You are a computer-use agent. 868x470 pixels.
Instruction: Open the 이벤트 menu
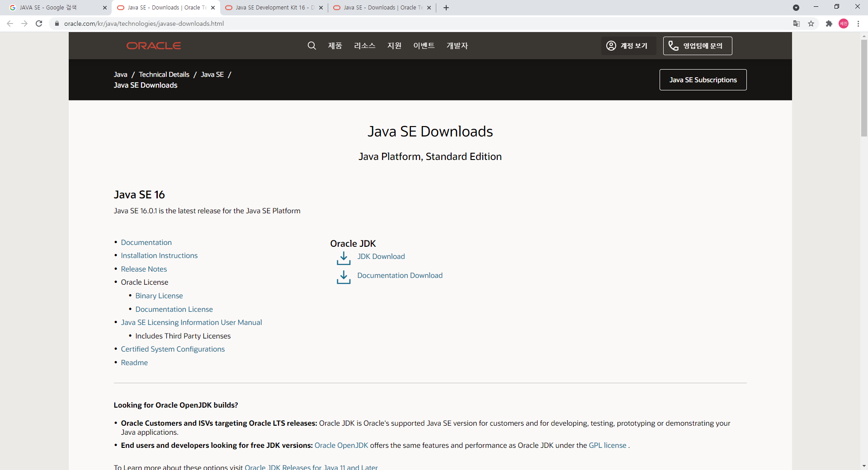click(x=424, y=46)
